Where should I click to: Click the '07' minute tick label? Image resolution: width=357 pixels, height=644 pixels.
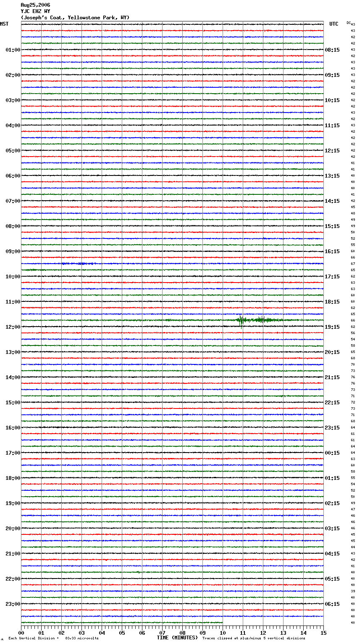pos(162,633)
